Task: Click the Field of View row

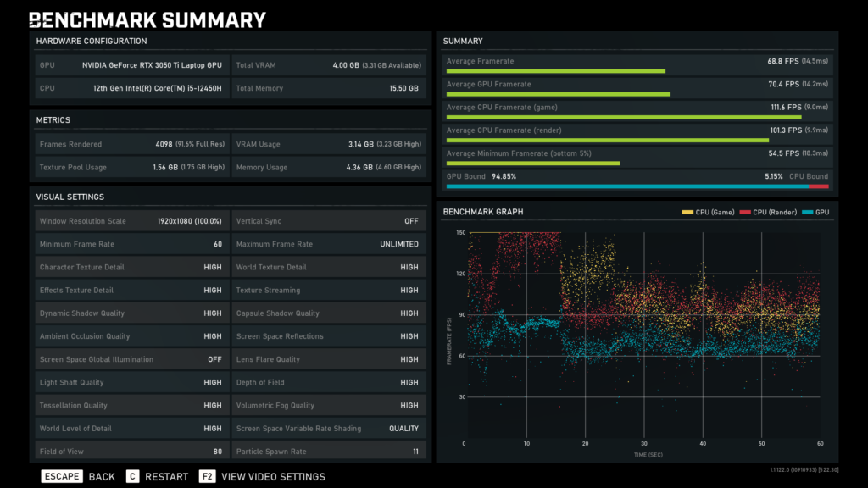Action: tap(131, 452)
